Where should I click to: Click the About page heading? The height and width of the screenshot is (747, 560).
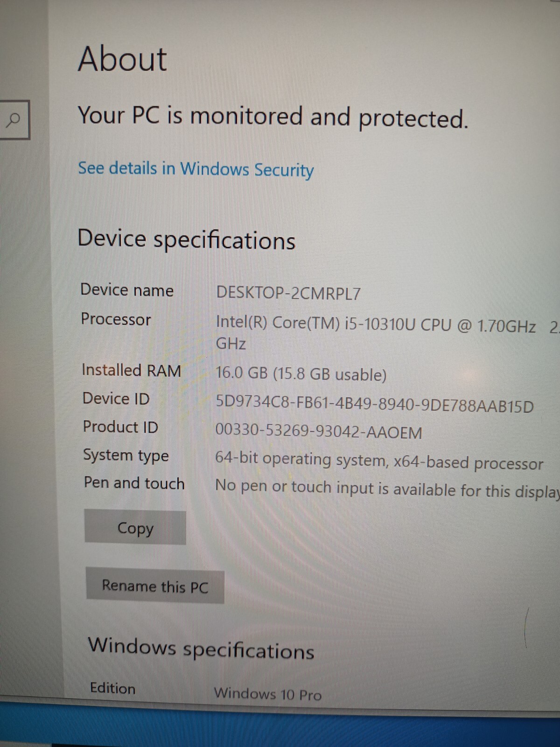[x=122, y=59]
